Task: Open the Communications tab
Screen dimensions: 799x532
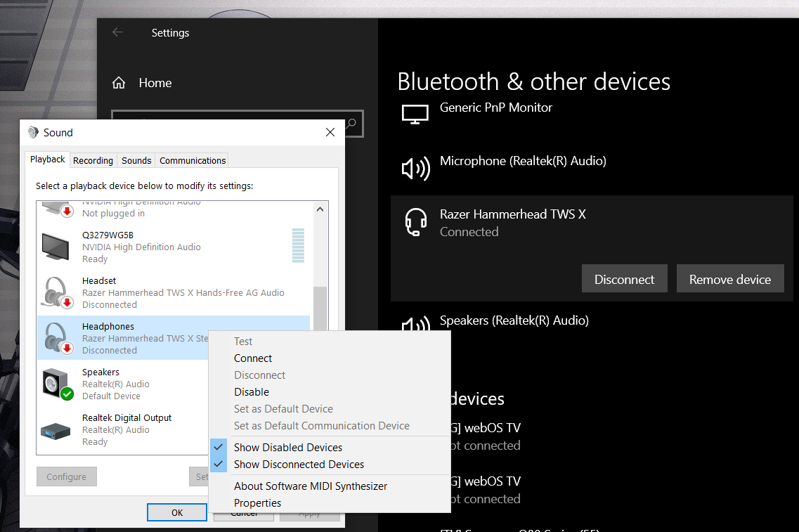Action: (192, 160)
